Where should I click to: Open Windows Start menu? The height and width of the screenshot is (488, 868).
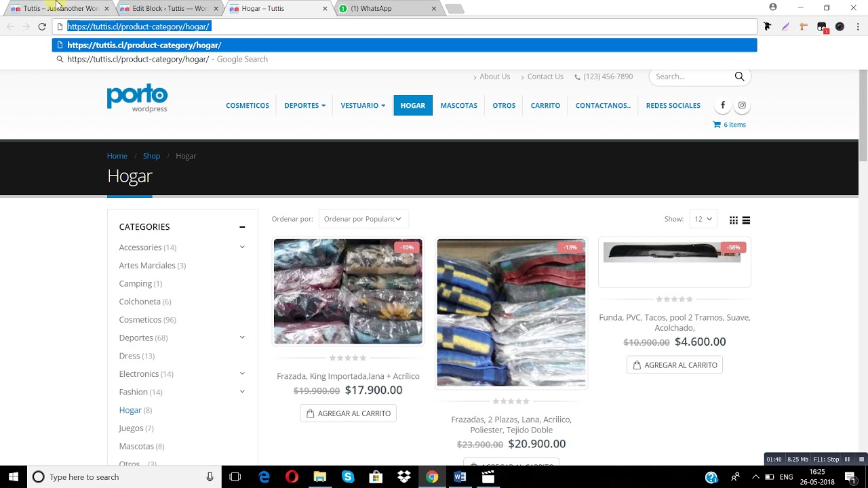coord(14,477)
